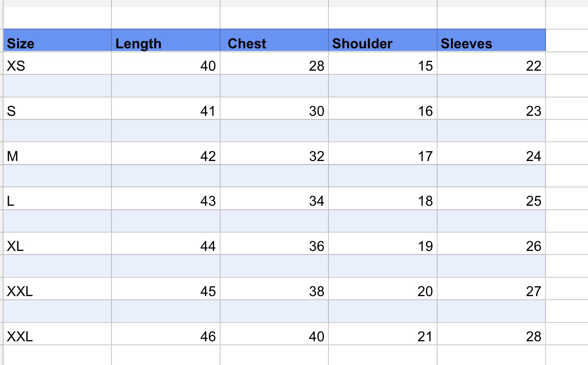Click the chest cell showing 30
588x365 pixels.
(x=274, y=109)
